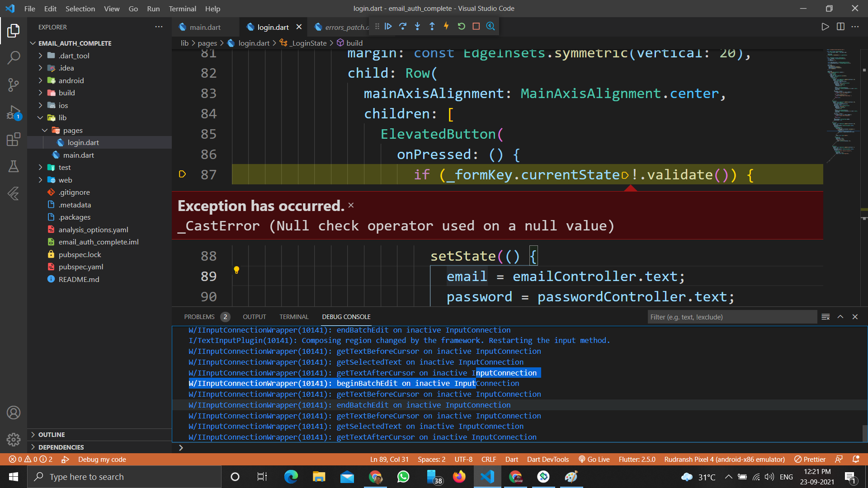The image size is (868, 488).
Task: Click Restart in debug toolbar
Action: (461, 26)
